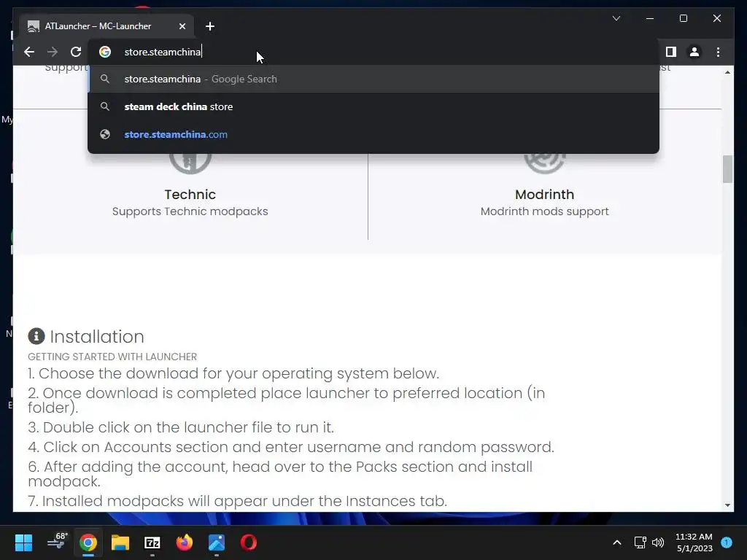Go back to the previous page
Image resolution: width=747 pixels, height=560 pixels.
(x=29, y=52)
